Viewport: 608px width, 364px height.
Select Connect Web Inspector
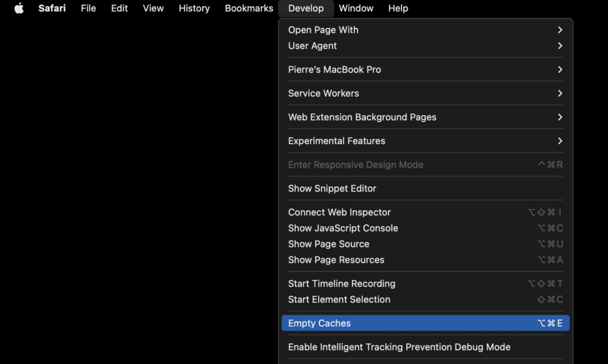click(425, 212)
